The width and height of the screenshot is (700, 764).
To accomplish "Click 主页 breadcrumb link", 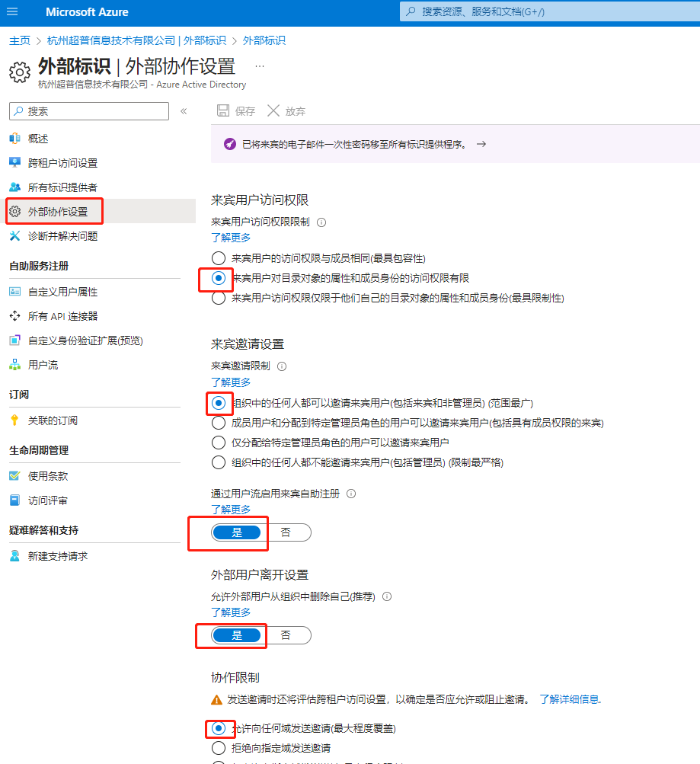I will coord(20,40).
